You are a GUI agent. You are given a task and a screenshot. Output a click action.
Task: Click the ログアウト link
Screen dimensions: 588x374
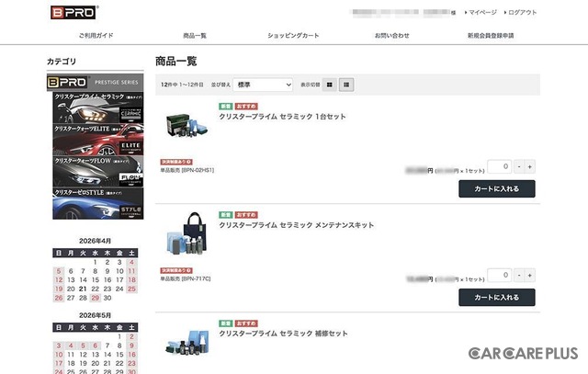[x=522, y=13]
